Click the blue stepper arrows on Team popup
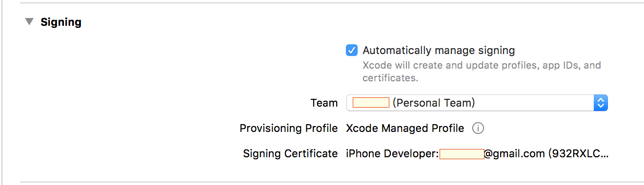 [x=601, y=103]
